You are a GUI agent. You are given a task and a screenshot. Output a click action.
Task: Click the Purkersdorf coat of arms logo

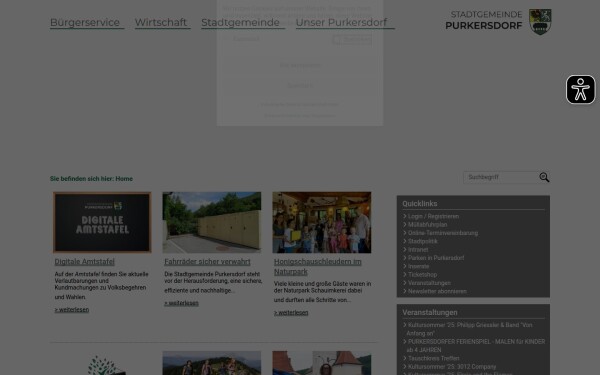(x=540, y=22)
